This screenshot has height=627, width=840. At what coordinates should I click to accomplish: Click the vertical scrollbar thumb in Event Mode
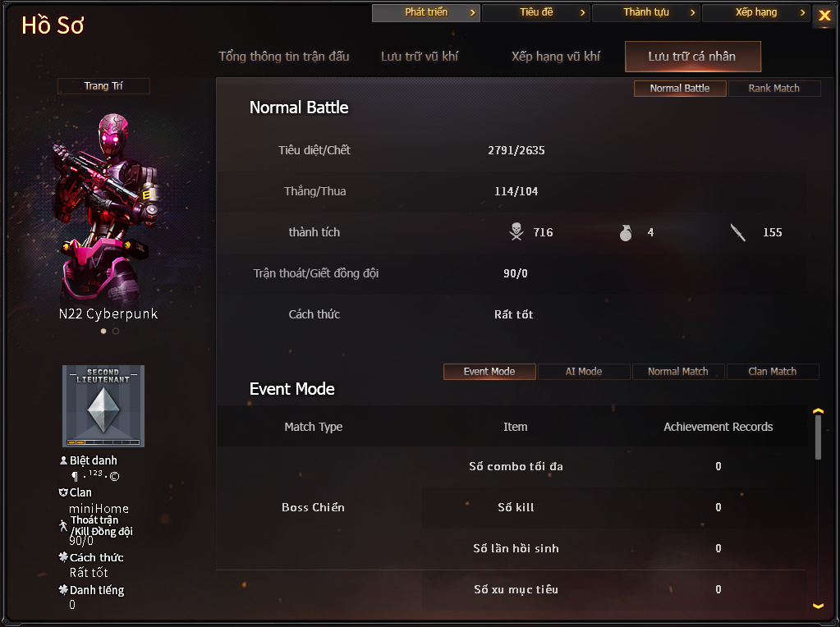[818, 437]
